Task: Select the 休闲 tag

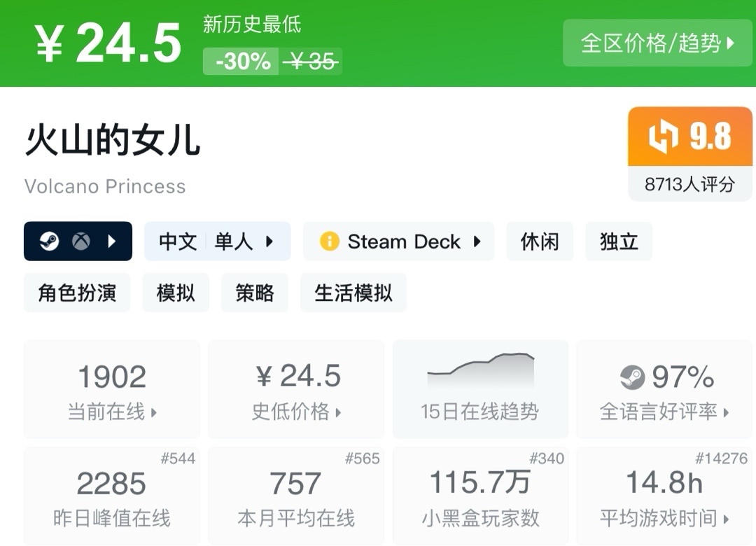Action: pos(540,241)
